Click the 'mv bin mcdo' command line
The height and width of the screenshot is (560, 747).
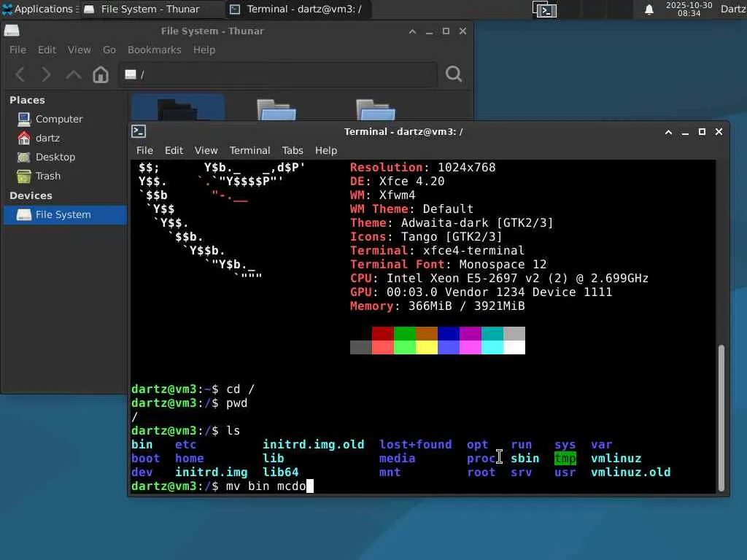[x=266, y=486]
